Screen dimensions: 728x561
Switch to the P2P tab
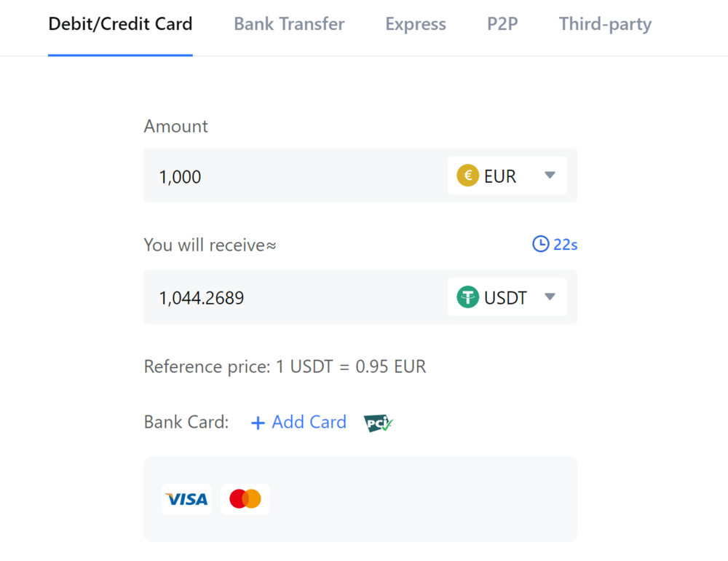pyautogui.click(x=502, y=23)
